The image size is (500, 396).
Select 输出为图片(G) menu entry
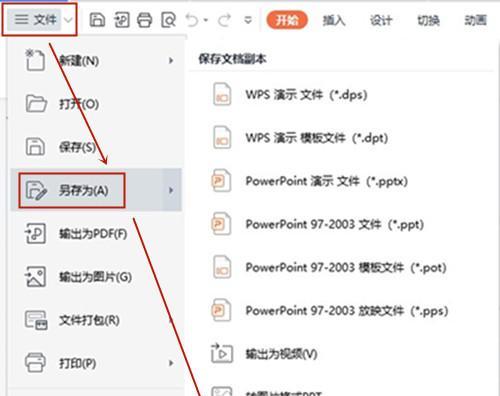(x=97, y=277)
